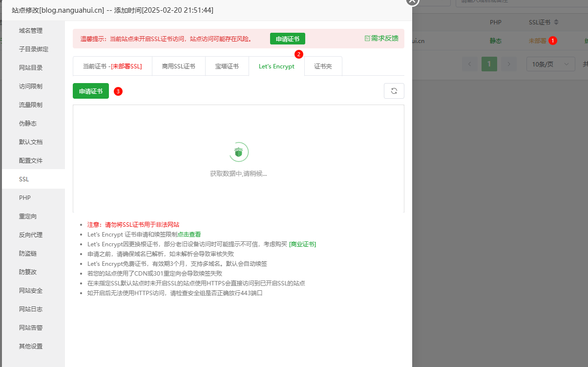
Task: Click page number 1 button
Action: click(x=489, y=64)
